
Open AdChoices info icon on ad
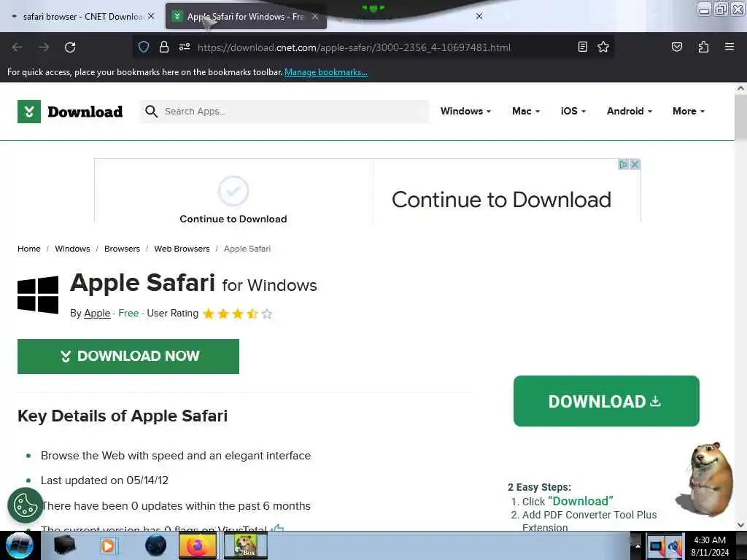click(623, 164)
